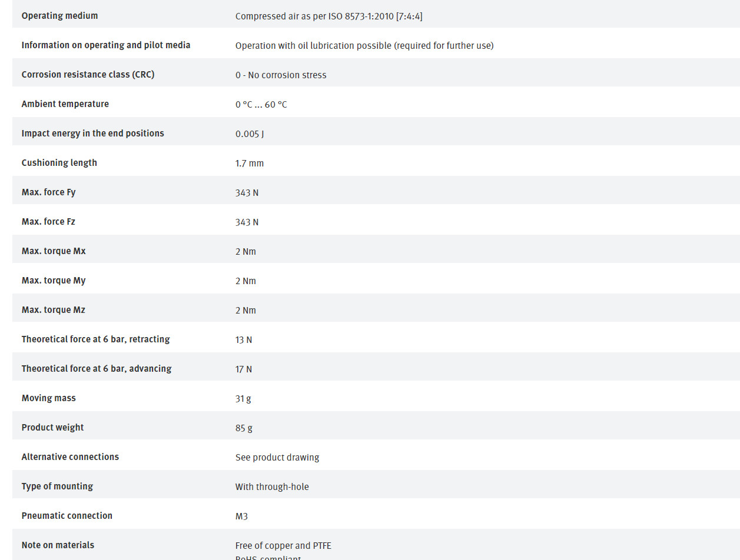This screenshot has width=740, height=560.
Task: Click the Impact energy 0.005 J value
Action: click(x=250, y=134)
